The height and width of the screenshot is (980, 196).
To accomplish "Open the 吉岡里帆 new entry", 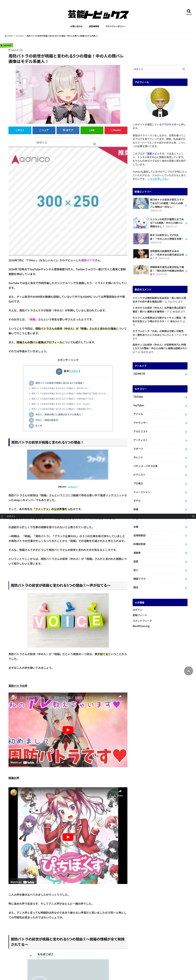I will (x=160, y=254).
